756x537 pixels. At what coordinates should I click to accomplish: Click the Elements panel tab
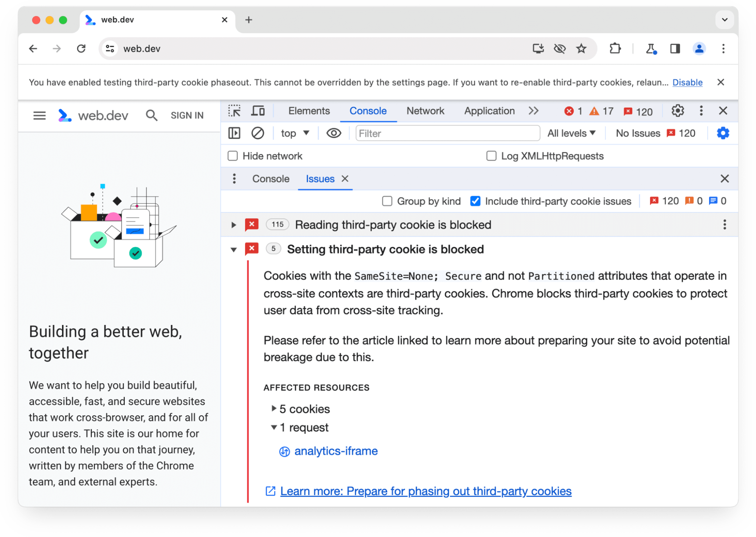308,111
